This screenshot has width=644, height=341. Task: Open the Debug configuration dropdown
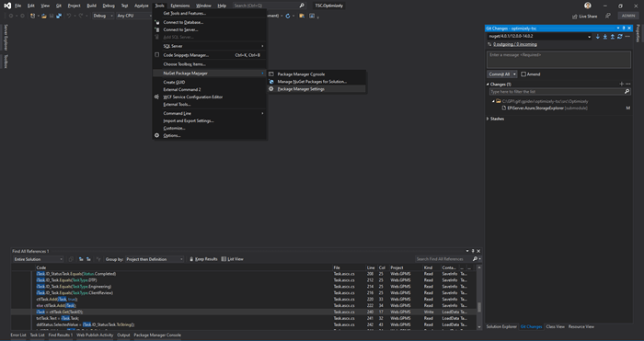pyautogui.click(x=103, y=16)
